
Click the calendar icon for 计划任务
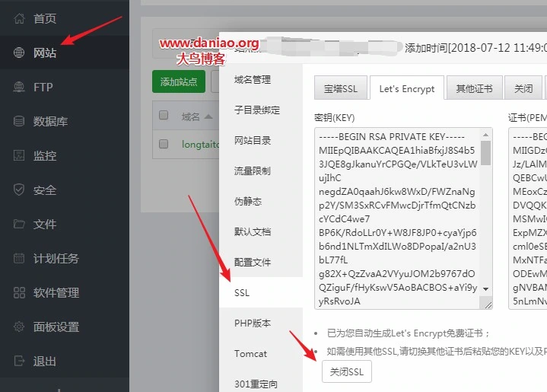tap(19, 258)
